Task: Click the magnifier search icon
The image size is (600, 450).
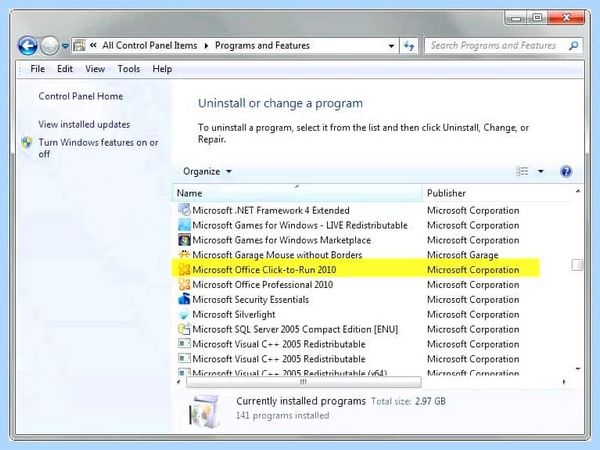Action: pos(573,46)
